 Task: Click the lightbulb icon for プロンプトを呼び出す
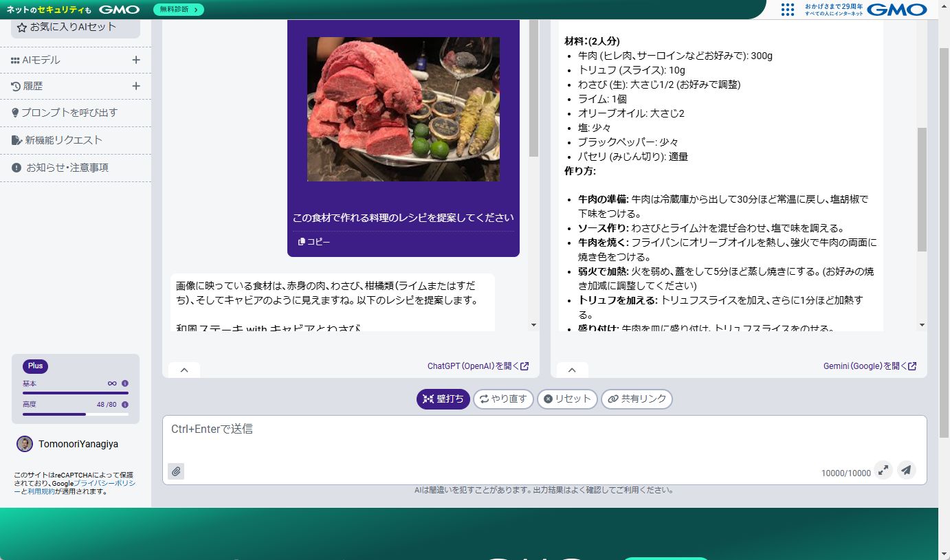16,112
